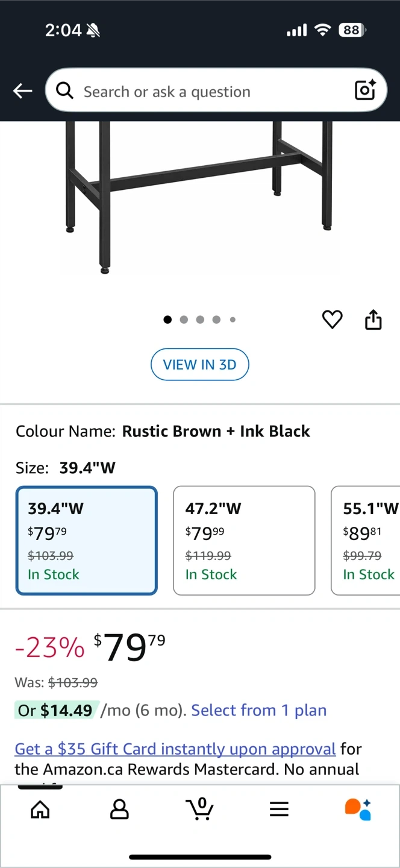The width and height of the screenshot is (400, 868).
Task: Open the $35 Gift Card offer link
Action: pyautogui.click(x=175, y=749)
